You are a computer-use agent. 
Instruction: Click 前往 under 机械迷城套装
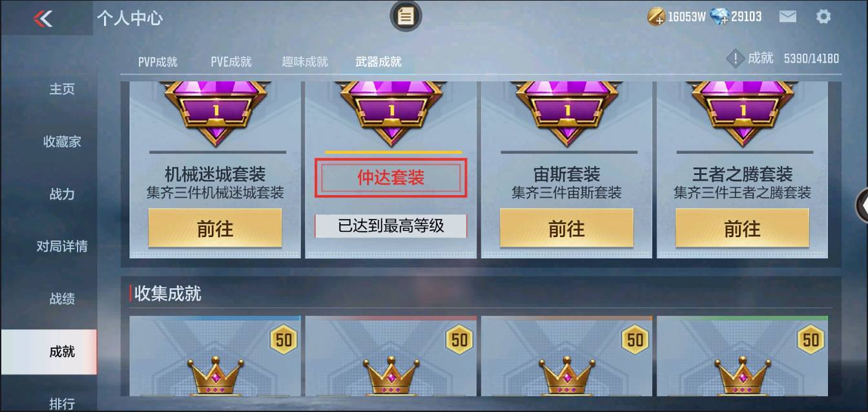point(215,228)
